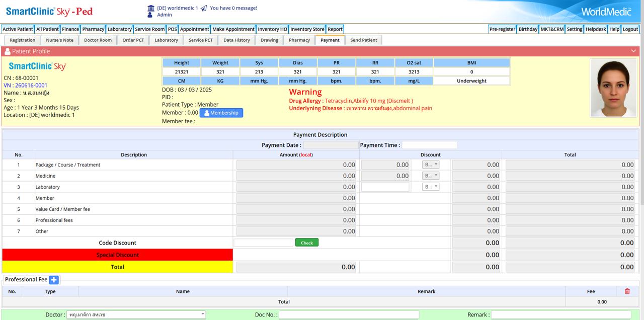The height and width of the screenshot is (320, 644).
Task: Switch to the Doctor Room tab
Action: [98, 40]
